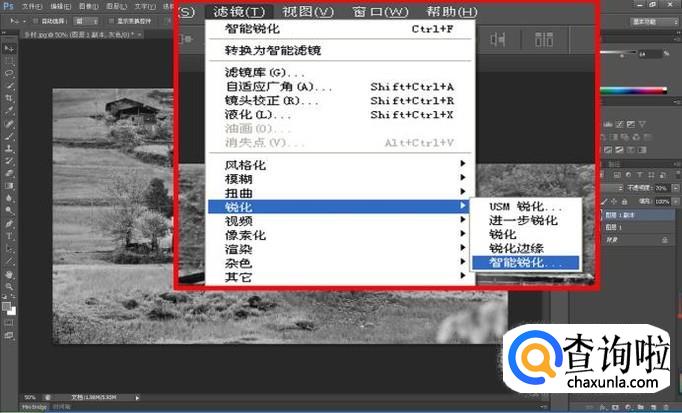
Task: Expand the 扭曲 submenu
Action: tap(340, 193)
